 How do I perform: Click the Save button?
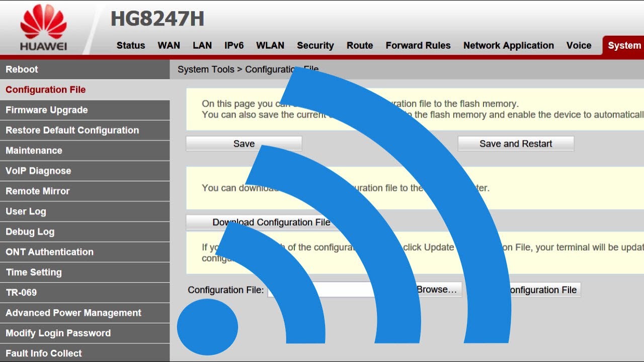click(244, 144)
